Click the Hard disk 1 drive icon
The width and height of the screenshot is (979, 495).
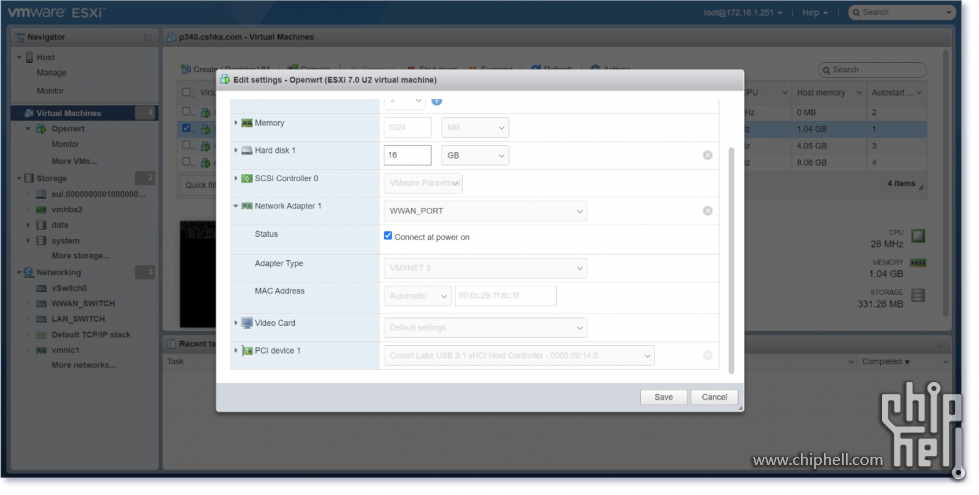247,150
